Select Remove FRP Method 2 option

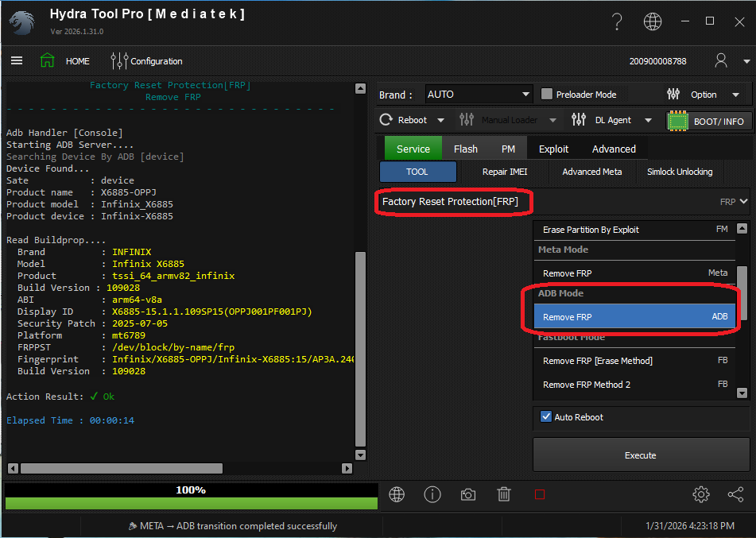click(x=635, y=384)
